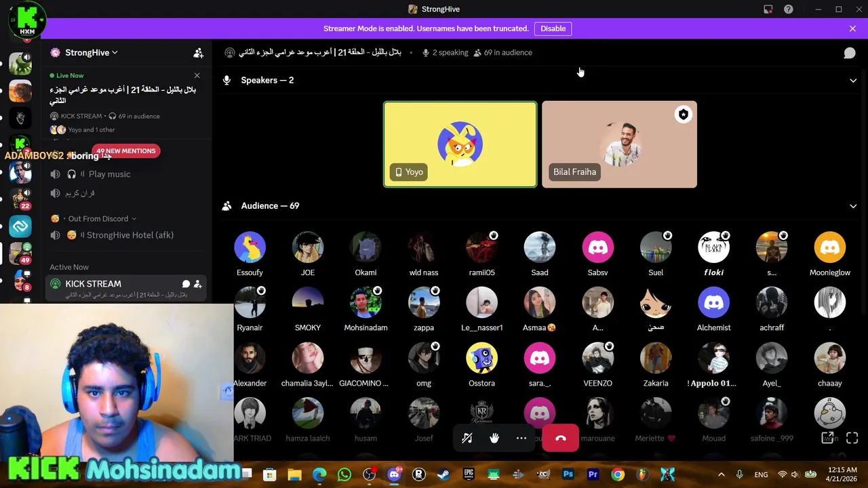Open the server with 22 notification badge

coord(20,199)
